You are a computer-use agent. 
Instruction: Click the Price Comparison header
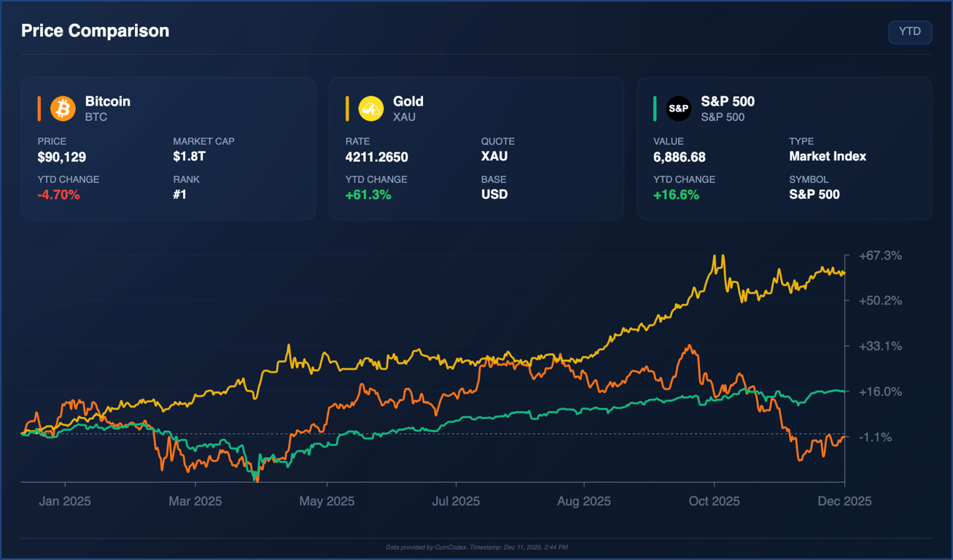point(95,31)
